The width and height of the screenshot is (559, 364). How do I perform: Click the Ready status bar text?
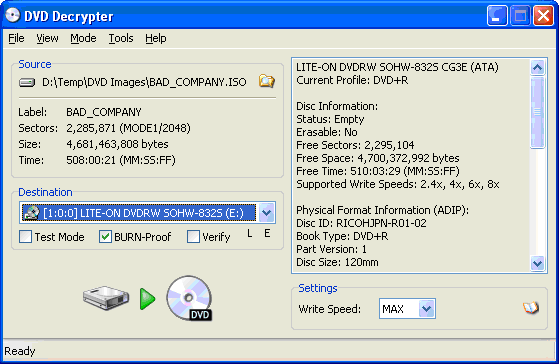(x=20, y=351)
